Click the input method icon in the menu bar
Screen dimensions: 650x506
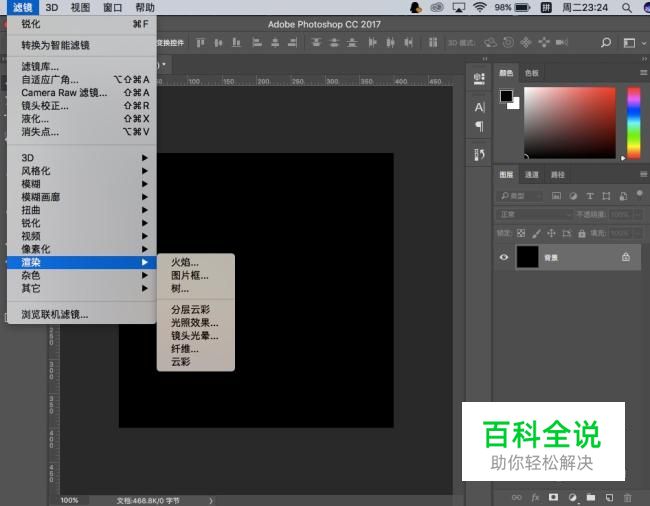pos(546,7)
